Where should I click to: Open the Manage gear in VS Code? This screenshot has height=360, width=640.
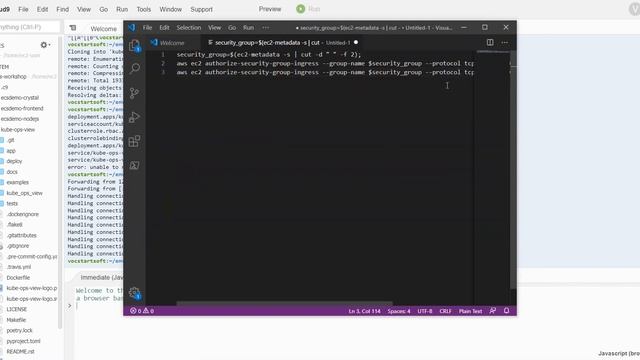point(134,293)
